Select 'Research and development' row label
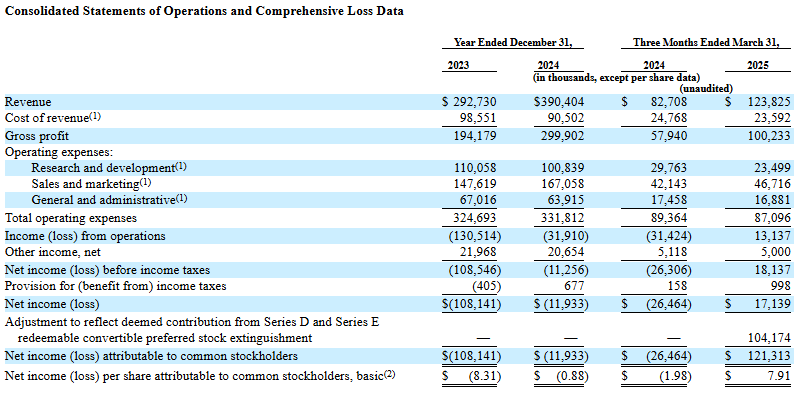The width and height of the screenshot is (799, 395). pyautogui.click(x=109, y=167)
